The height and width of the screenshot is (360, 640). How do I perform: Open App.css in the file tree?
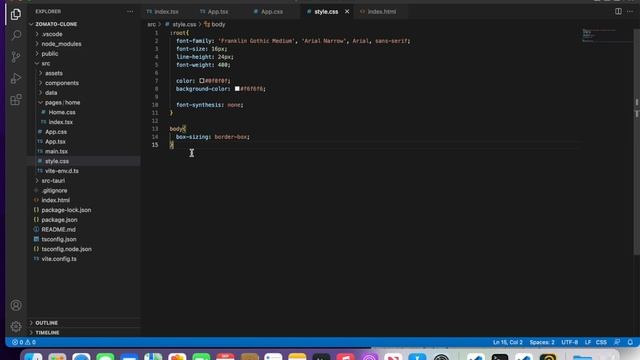tap(56, 132)
